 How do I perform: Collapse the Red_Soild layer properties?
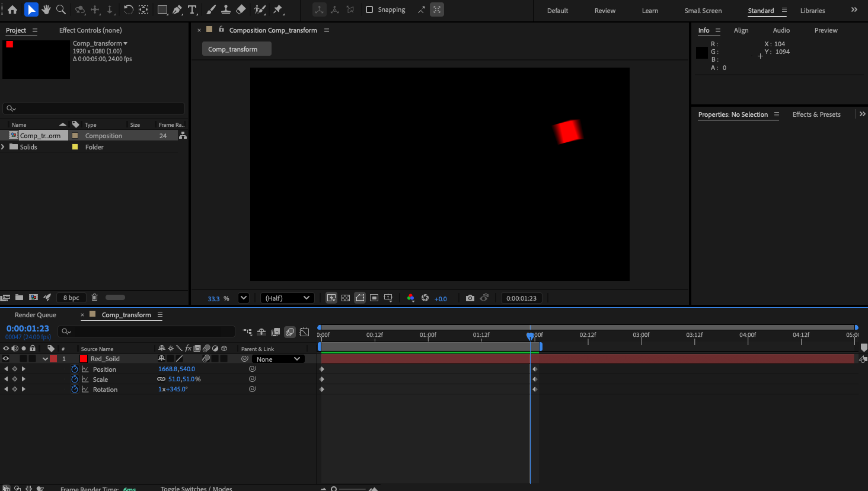pos(45,359)
